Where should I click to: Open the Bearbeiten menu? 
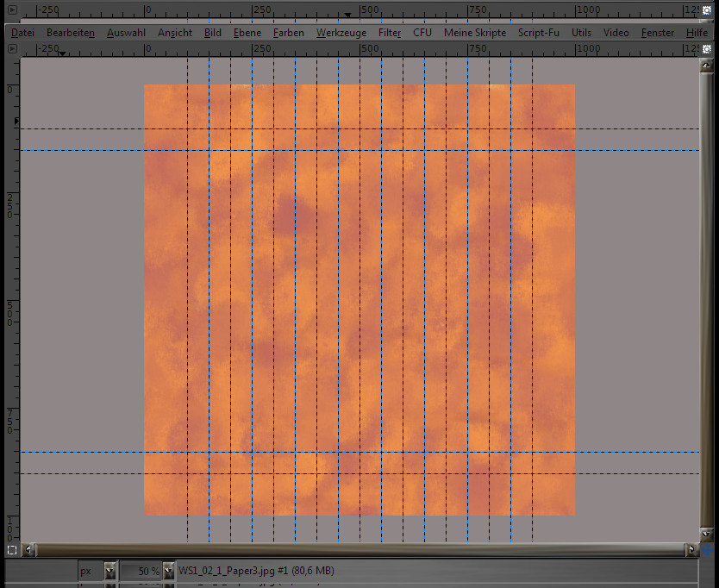pos(71,32)
